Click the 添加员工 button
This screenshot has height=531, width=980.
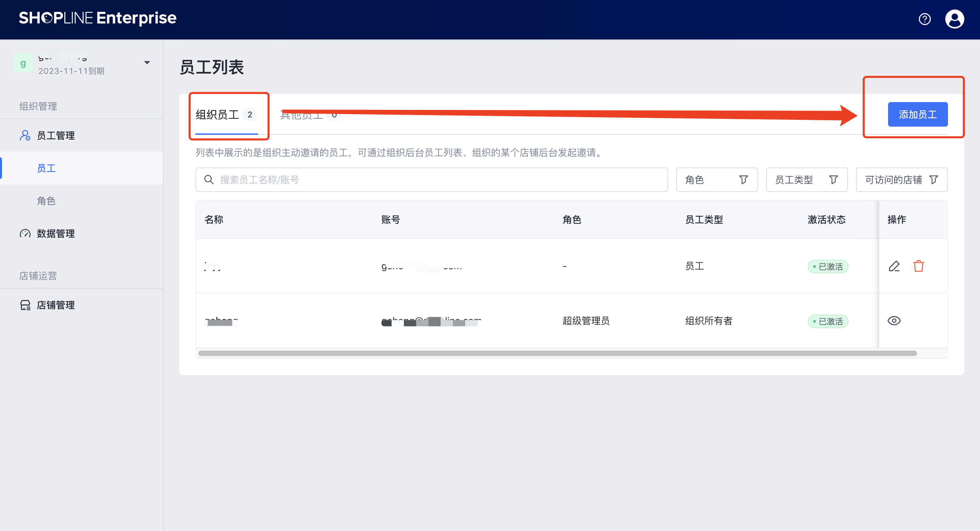[917, 114]
